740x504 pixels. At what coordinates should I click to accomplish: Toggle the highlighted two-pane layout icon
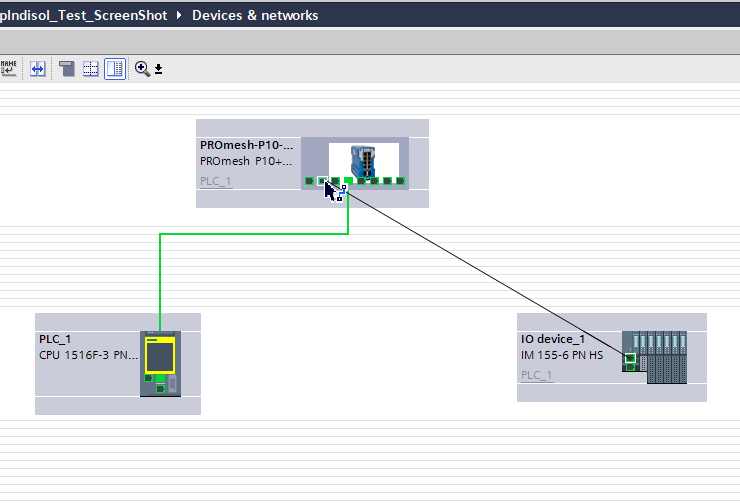115,69
